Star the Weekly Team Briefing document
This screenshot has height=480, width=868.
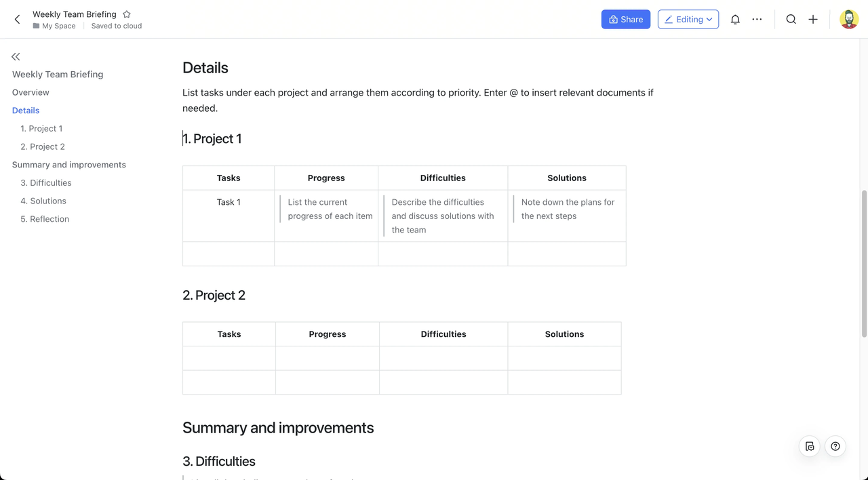pyautogui.click(x=127, y=14)
